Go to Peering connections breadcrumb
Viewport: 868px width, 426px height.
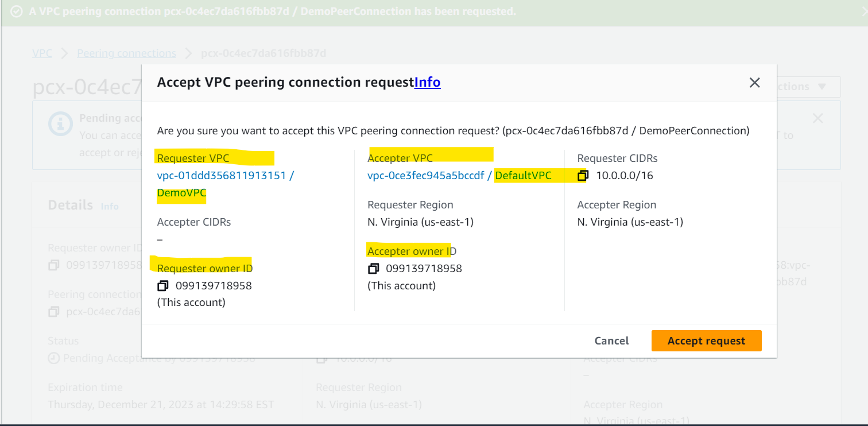click(127, 53)
